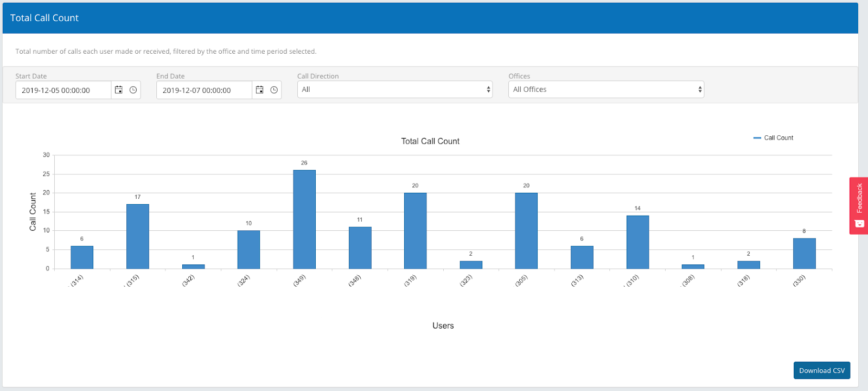This screenshot has height=391, width=868.
Task: Select the bar for user (310) with 14 calls
Action: (637, 242)
